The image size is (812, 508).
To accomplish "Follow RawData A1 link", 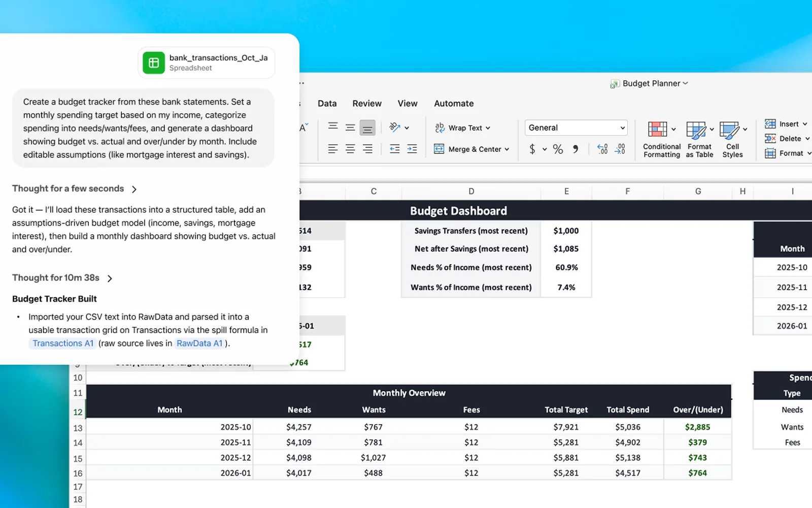I will pos(199,343).
